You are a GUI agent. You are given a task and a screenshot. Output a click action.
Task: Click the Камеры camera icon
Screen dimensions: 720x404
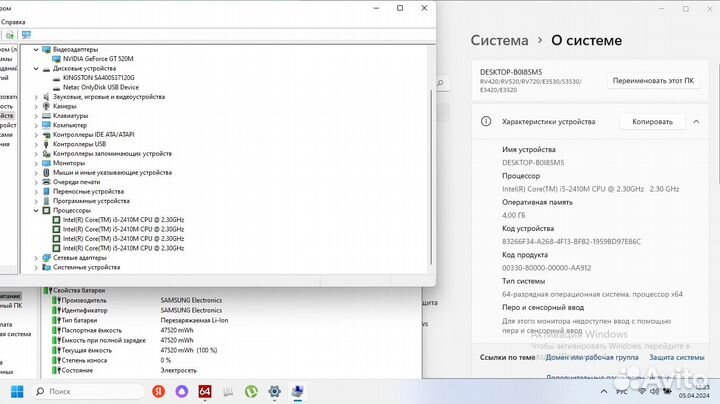[46, 106]
